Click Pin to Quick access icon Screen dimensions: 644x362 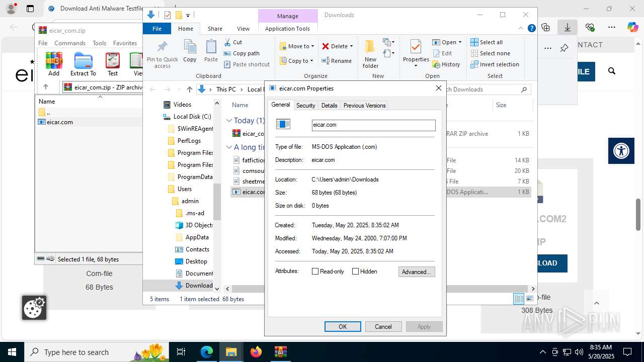[x=163, y=47]
